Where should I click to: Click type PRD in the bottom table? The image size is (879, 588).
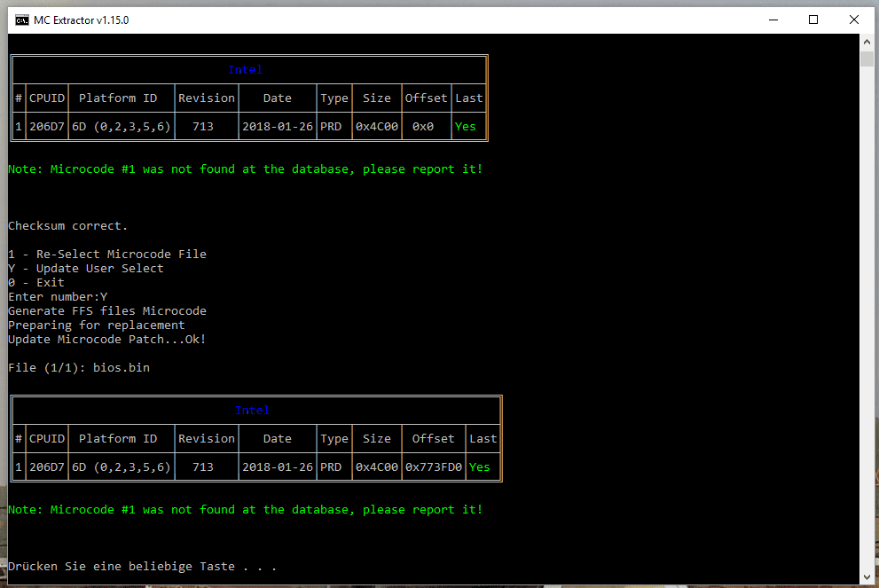click(331, 467)
